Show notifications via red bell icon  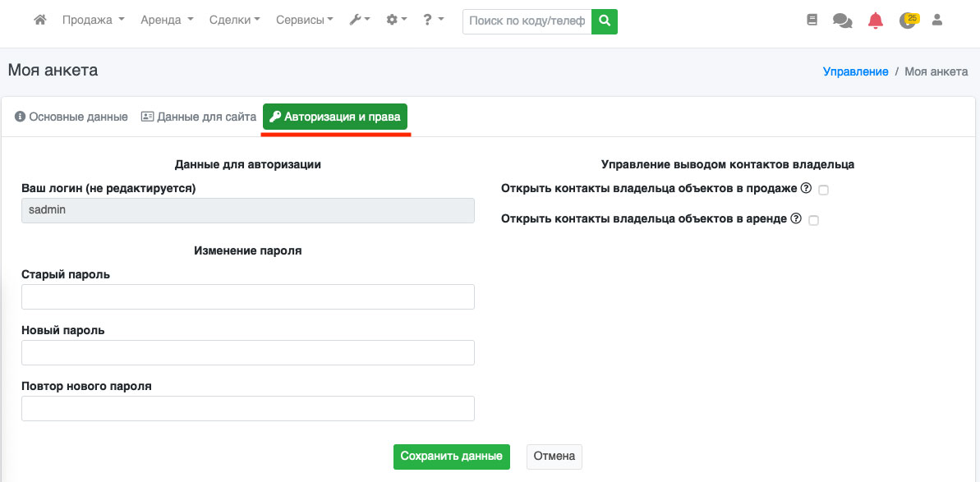pos(876,21)
